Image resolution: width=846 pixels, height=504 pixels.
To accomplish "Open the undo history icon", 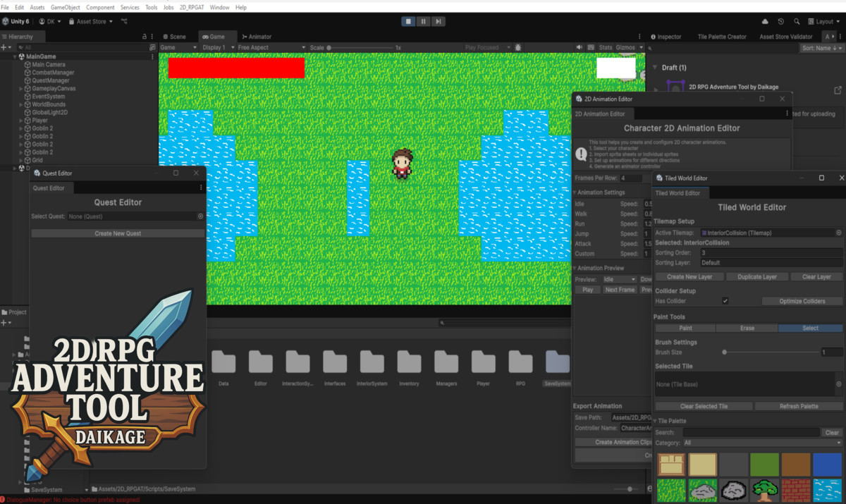I will click(x=781, y=21).
